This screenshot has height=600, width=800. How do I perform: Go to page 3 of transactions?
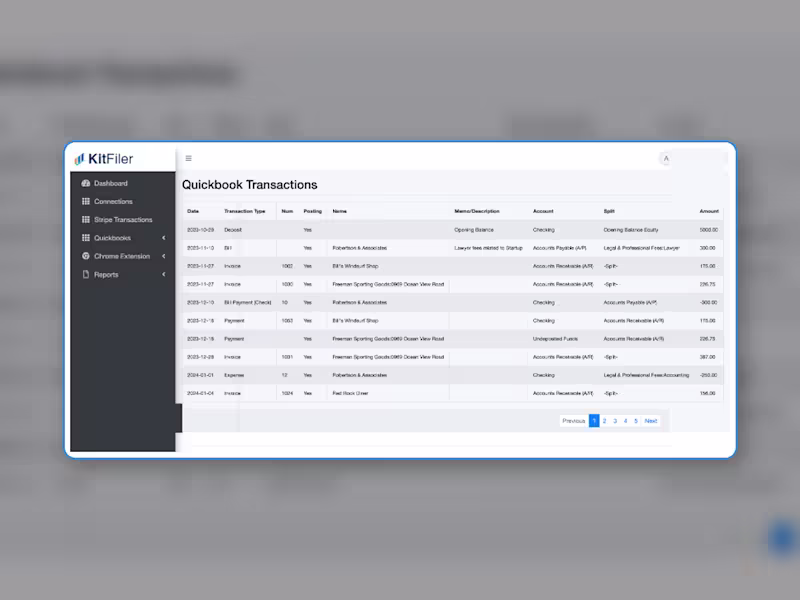click(x=613, y=421)
